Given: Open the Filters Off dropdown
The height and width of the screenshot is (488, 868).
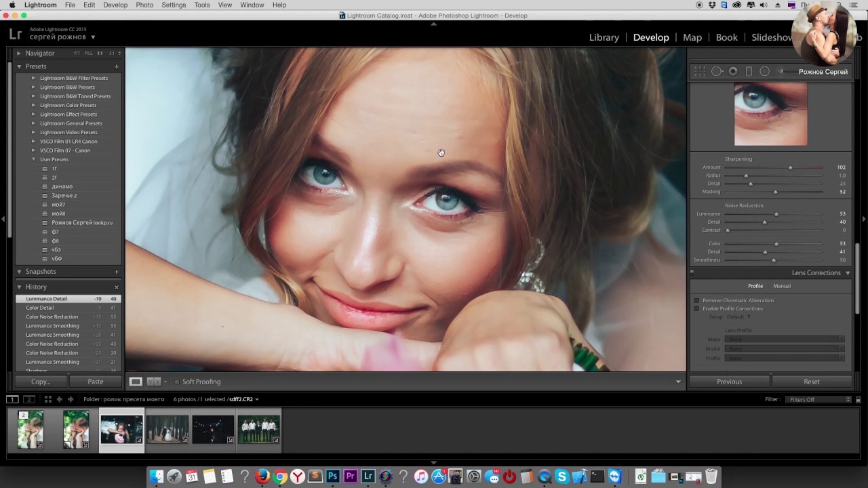Looking at the screenshot, I should tap(818, 399).
